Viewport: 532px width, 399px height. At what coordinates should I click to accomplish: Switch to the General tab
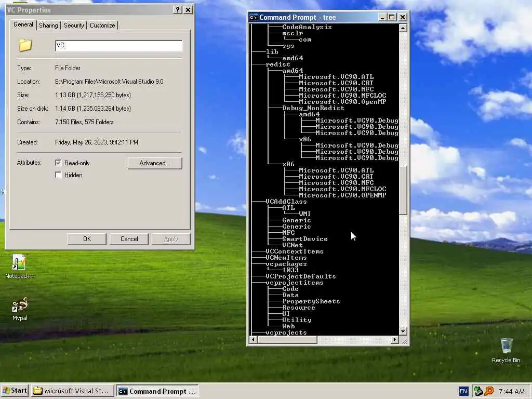23,24
